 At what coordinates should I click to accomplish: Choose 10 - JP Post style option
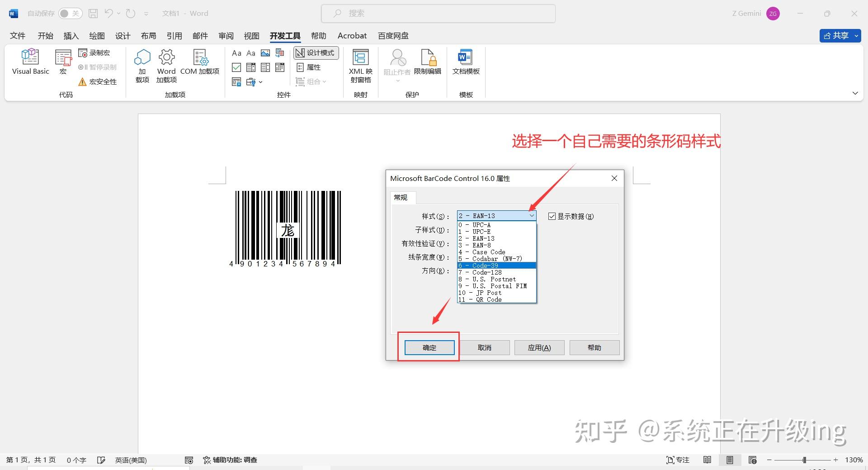(496, 293)
